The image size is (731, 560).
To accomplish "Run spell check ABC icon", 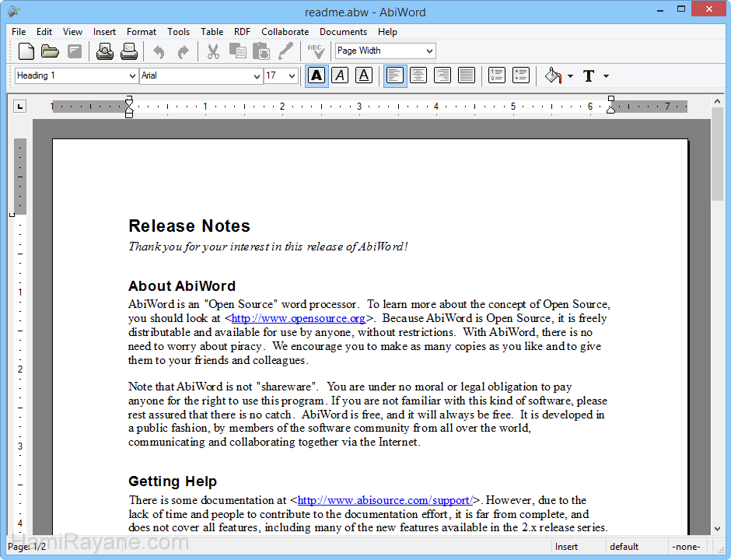I will click(x=316, y=51).
